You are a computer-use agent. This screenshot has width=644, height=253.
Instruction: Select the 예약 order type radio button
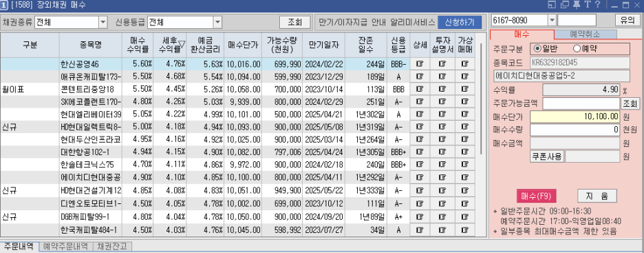tap(577, 48)
